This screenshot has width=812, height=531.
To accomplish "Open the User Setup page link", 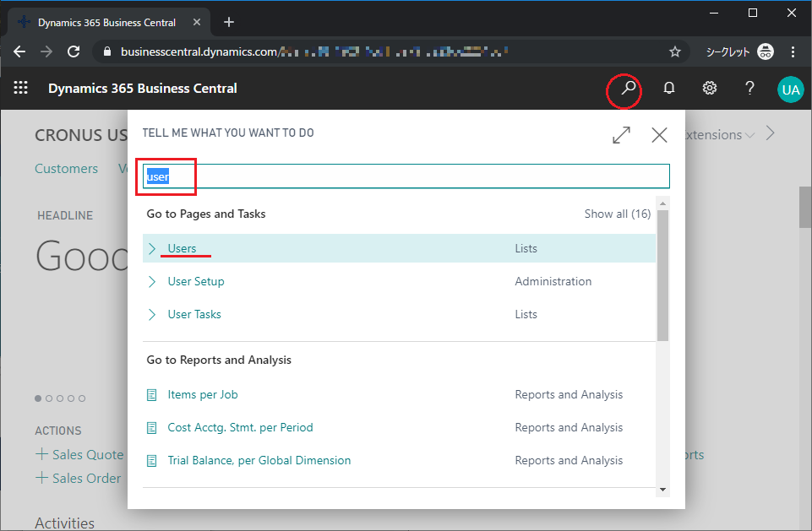I will (196, 282).
